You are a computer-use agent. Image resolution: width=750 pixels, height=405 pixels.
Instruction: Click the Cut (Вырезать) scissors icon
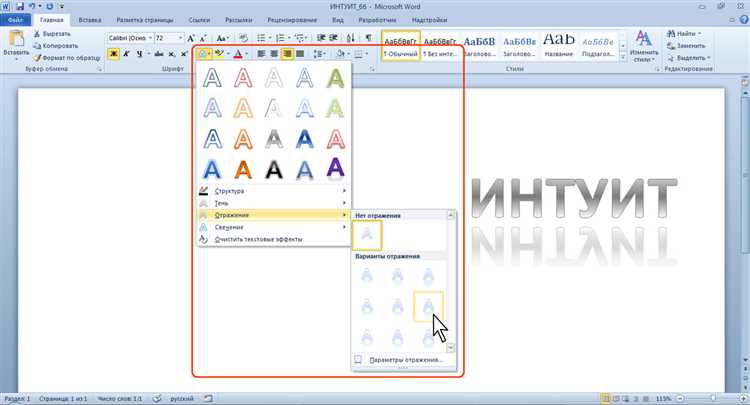pos(38,33)
